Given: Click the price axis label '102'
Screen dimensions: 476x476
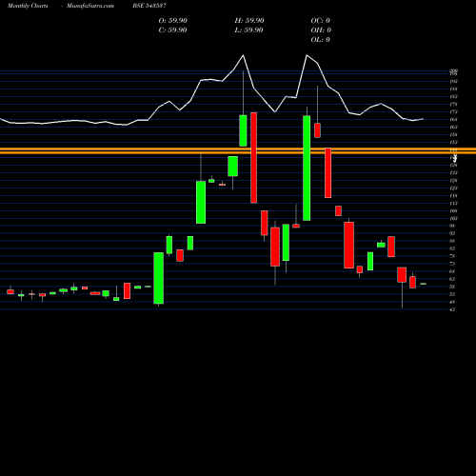Looking at the screenshot, I should pos(453,218).
